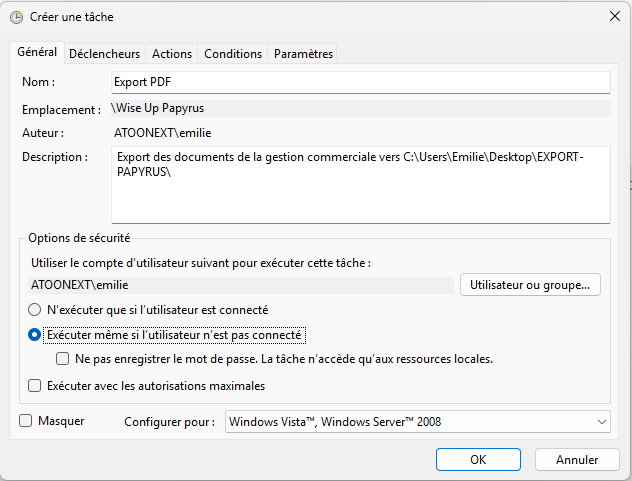632x481 pixels.
Task: Close the Créer une tâche dialog
Action: tap(614, 15)
